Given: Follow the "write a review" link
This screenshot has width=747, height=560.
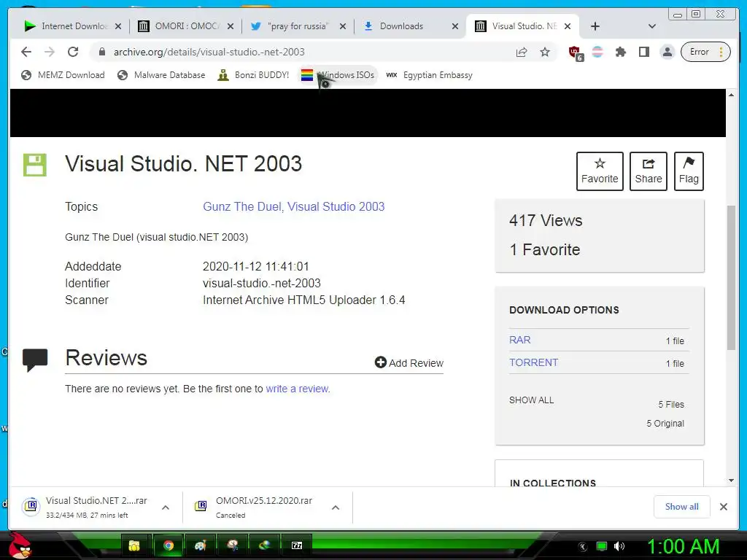Looking at the screenshot, I should [297, 389].
